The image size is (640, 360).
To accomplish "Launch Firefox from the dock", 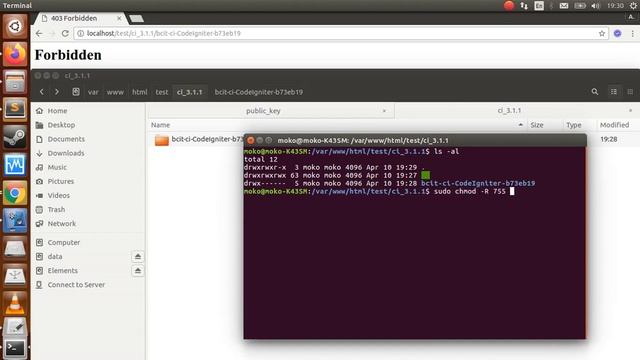I will 15,54.
